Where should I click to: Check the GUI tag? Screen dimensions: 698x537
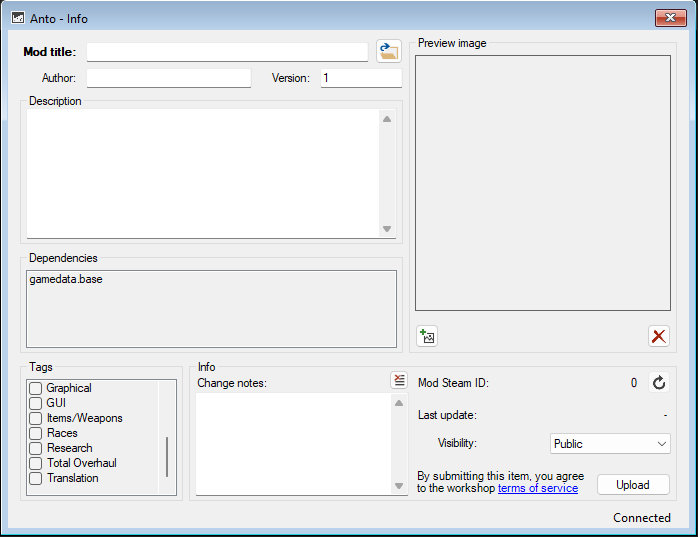pyautogui.click(x=36, y=403)
